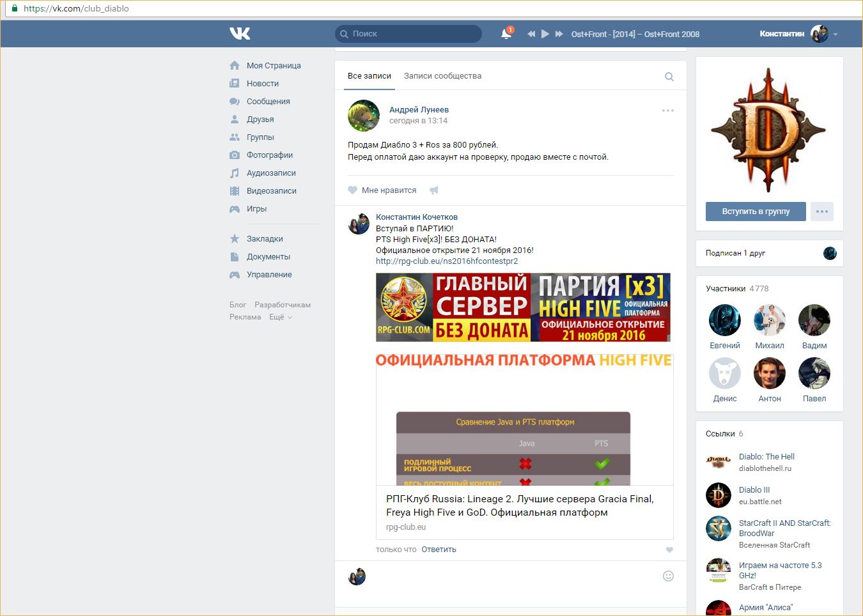
Task: Open the Реклама footer link
Action: [x=245, y=317]
